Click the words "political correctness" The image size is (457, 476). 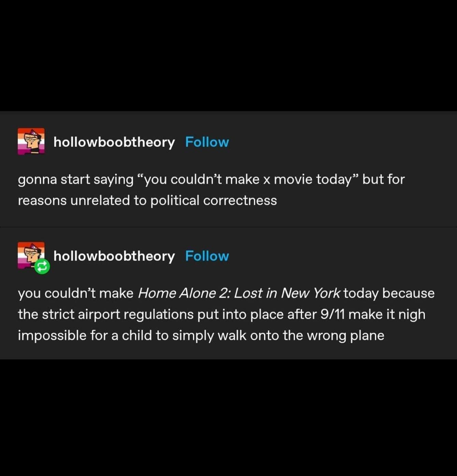213,200
